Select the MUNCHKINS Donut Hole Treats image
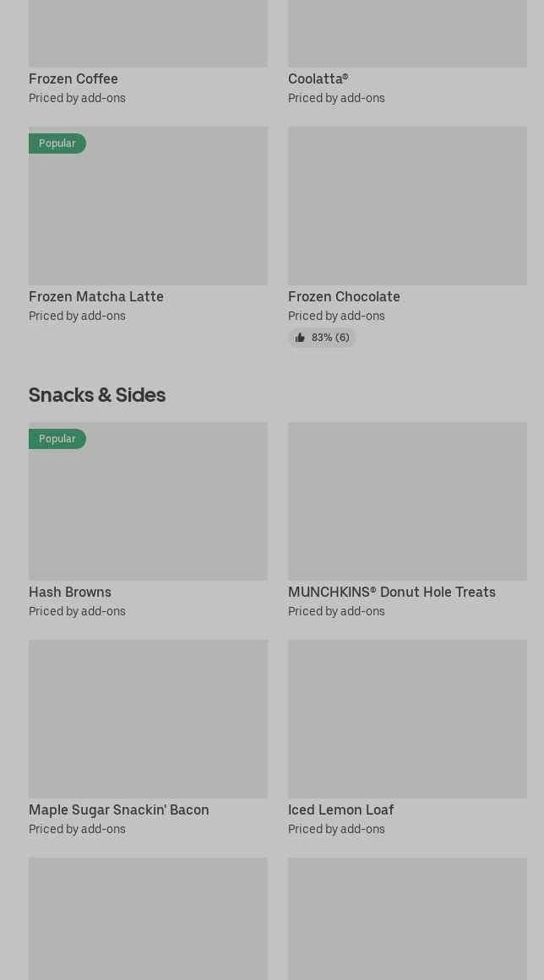The width and height of the screenshot is (544, 980). click(x=407, y=501)
